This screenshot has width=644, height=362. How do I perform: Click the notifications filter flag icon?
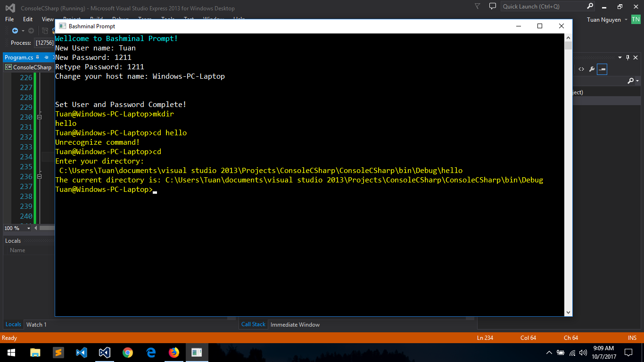click(478, 7)
